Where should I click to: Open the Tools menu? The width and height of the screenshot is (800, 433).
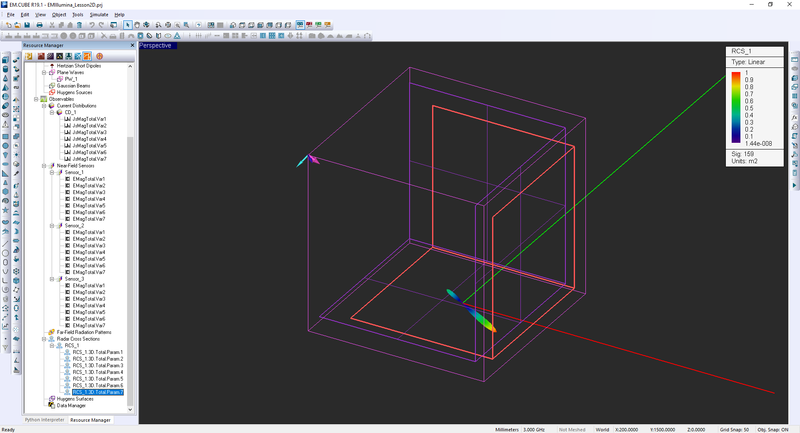(x=77, y=15)
